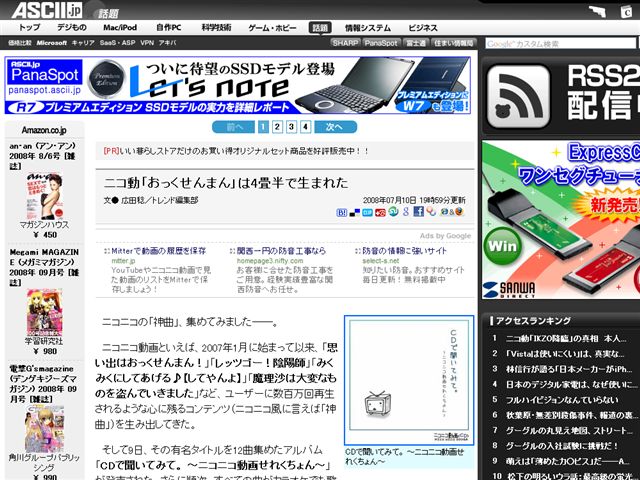Click the Google bookmark icon
Viewport: 640px width, 480px height.
click(405, 211)
